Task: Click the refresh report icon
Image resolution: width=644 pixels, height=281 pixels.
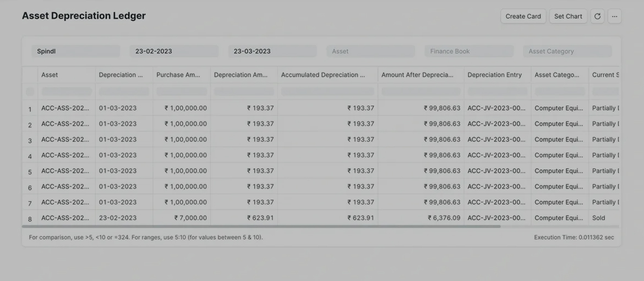Action: click(597, 16)
